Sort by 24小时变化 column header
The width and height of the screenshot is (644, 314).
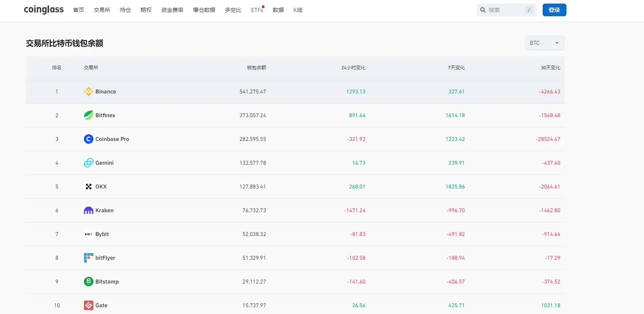click(x=353, y=68)
